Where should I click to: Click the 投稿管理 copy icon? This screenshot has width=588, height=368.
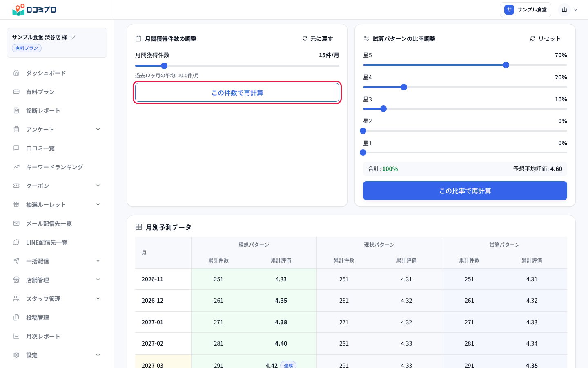(x=16, y=317)
